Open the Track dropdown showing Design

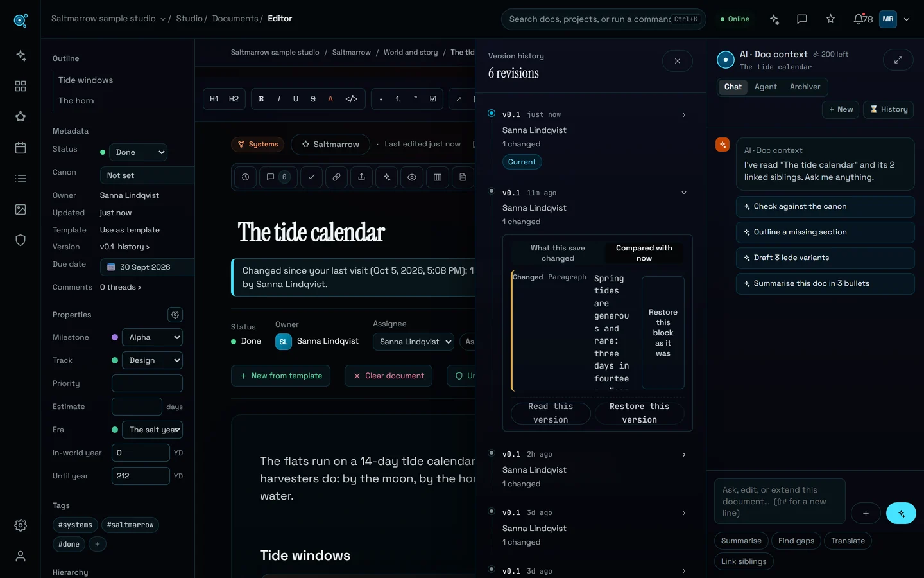pos(153,360)
